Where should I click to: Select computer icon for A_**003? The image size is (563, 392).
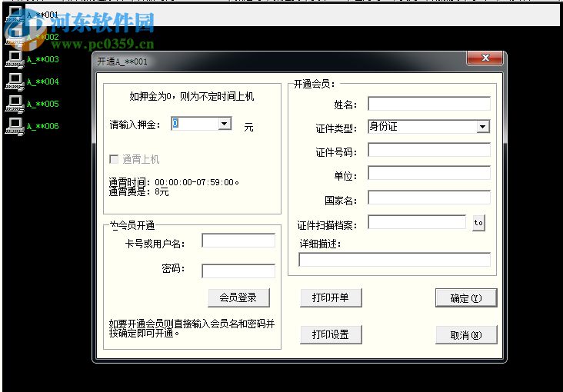[15, 59]
